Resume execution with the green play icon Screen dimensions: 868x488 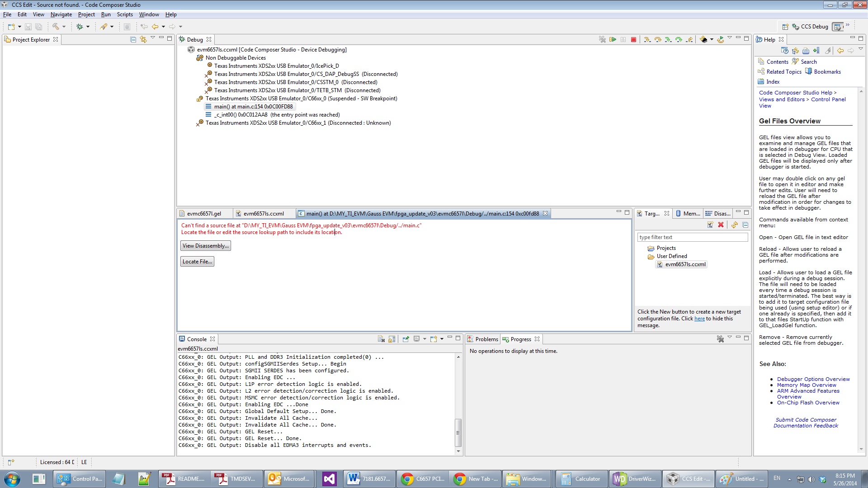(x=613, y=40)
